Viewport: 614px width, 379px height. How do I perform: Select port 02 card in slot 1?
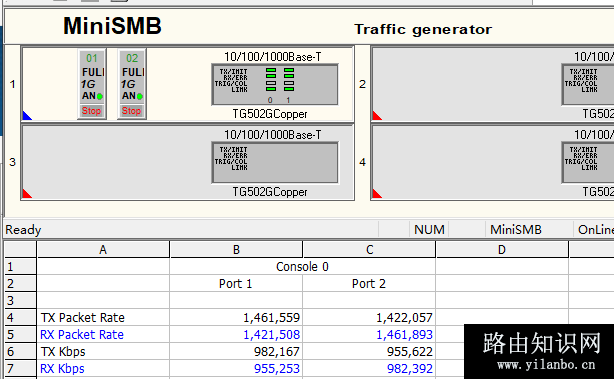coord(132,84)
